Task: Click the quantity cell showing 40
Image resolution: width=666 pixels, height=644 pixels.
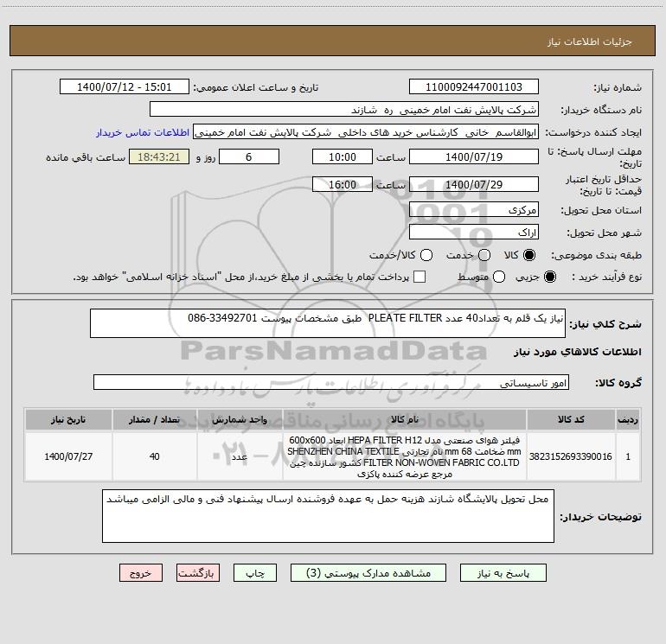Action: (x=154, y=456)
